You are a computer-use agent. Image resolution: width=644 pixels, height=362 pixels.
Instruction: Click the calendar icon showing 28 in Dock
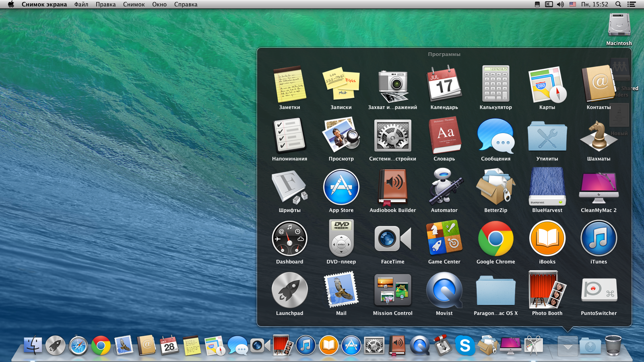tap(169, 346)
